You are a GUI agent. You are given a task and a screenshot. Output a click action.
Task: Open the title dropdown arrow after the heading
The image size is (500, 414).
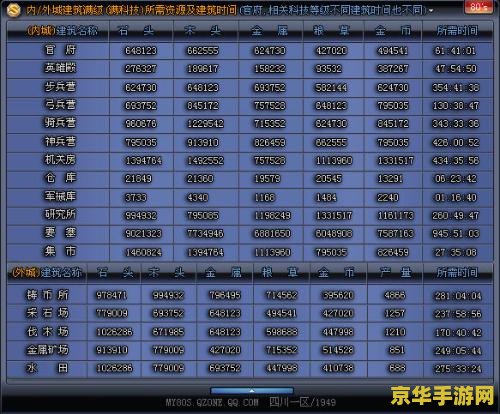(431, 11)
